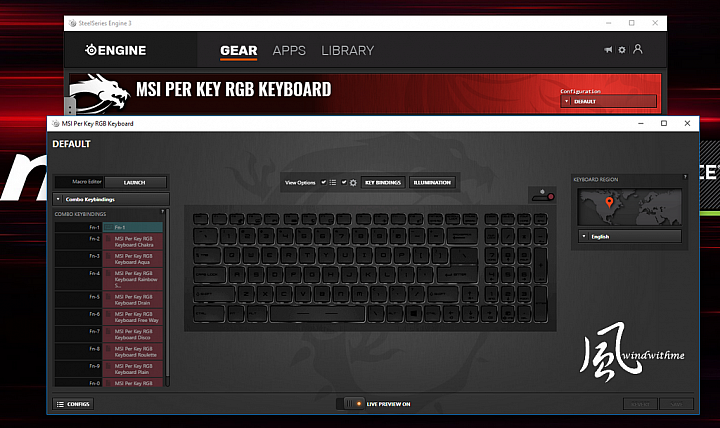Expand the Configuration DEFAULT dropdown

coord(608,101)
